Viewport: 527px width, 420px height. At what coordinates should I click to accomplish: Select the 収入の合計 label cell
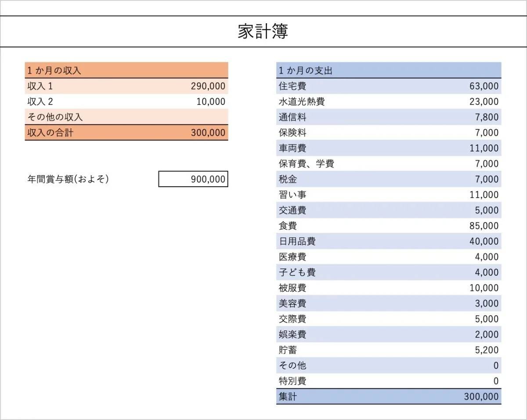50,133
